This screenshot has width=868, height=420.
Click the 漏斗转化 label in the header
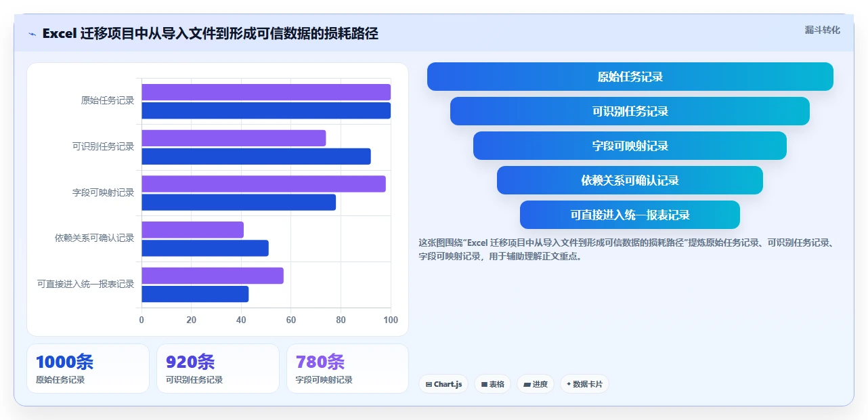tap(823, 30)
